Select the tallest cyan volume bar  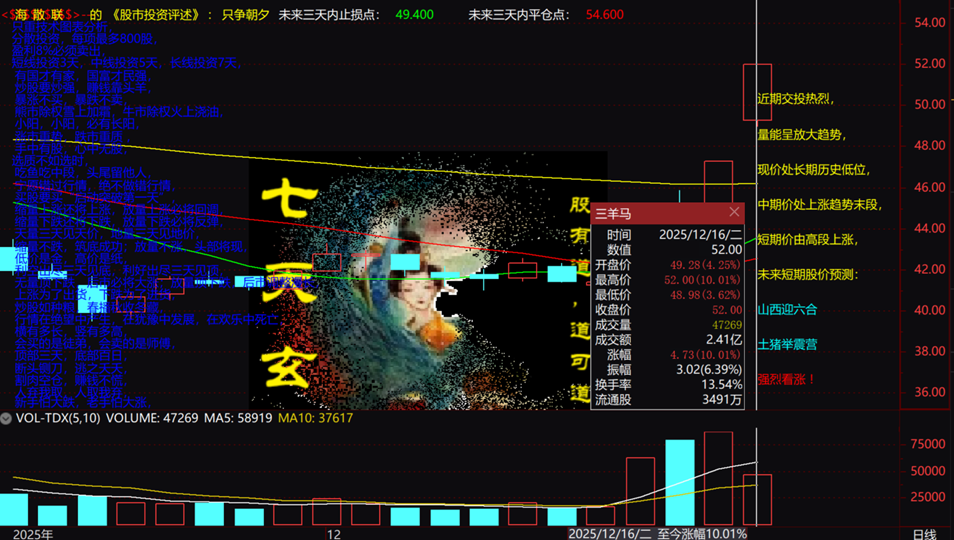[680, 482]
